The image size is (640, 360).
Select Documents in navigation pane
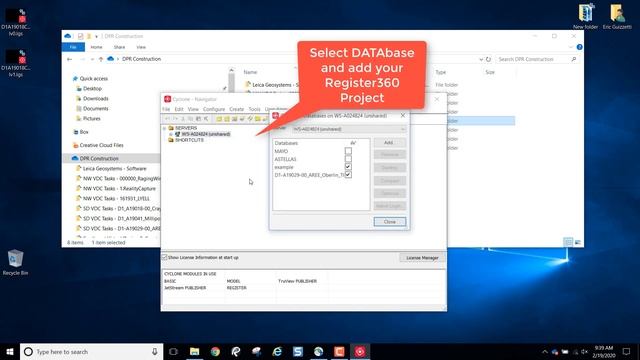point(96,109)
